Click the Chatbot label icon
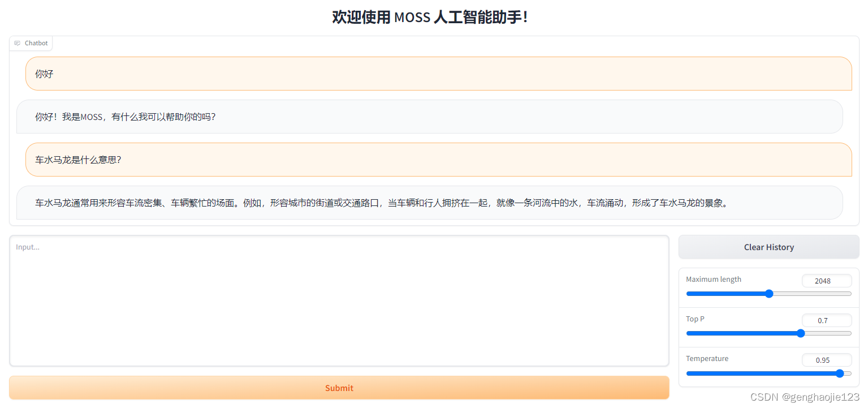 (17, 44)
